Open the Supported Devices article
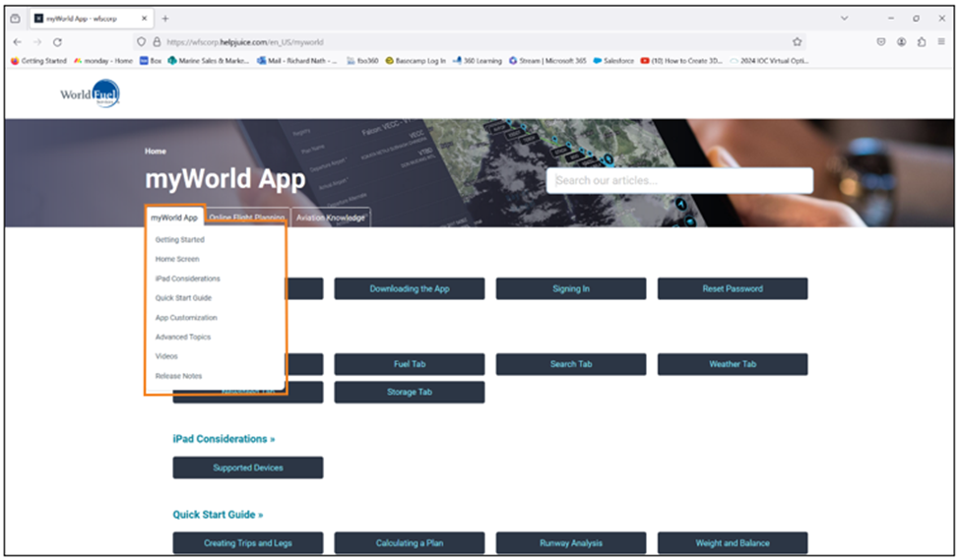This screenshot has height=560, width=960. pyautogui.click(x=248, y=467)
